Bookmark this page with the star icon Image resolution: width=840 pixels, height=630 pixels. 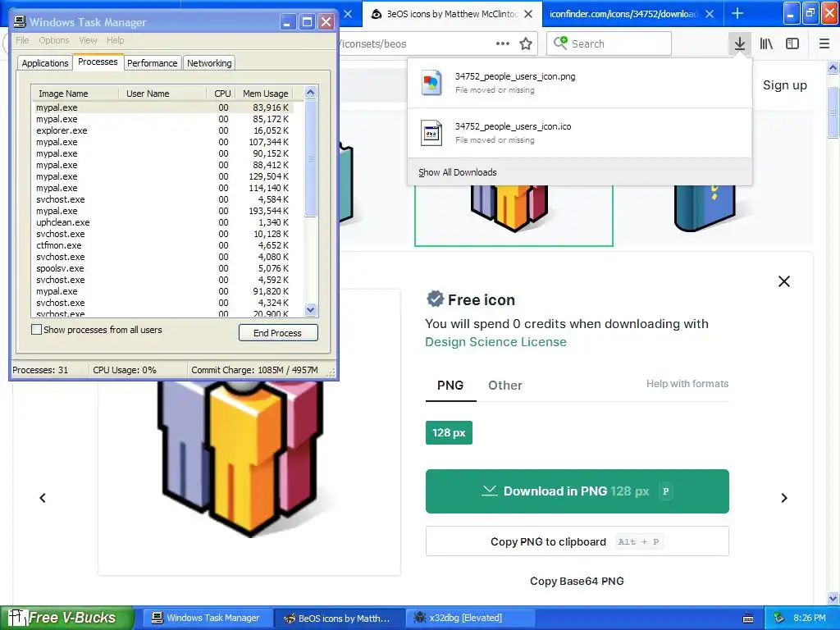(x=526, y=44)
